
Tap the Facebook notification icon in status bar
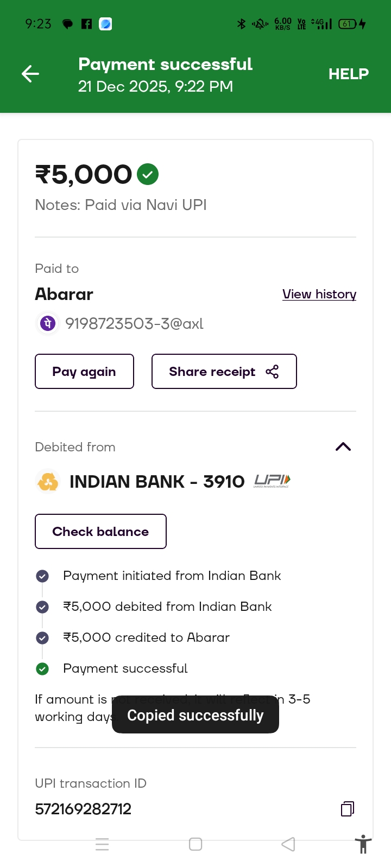[x=86, y=24]
